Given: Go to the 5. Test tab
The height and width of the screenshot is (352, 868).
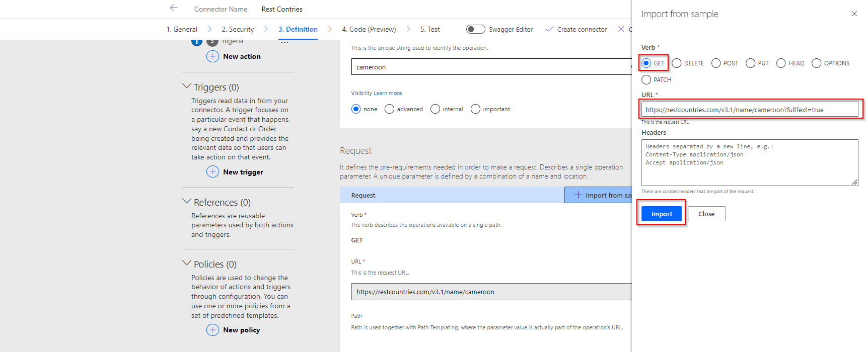Looking at the screenshot, I should pyautogui.click(x=430, y=29).
